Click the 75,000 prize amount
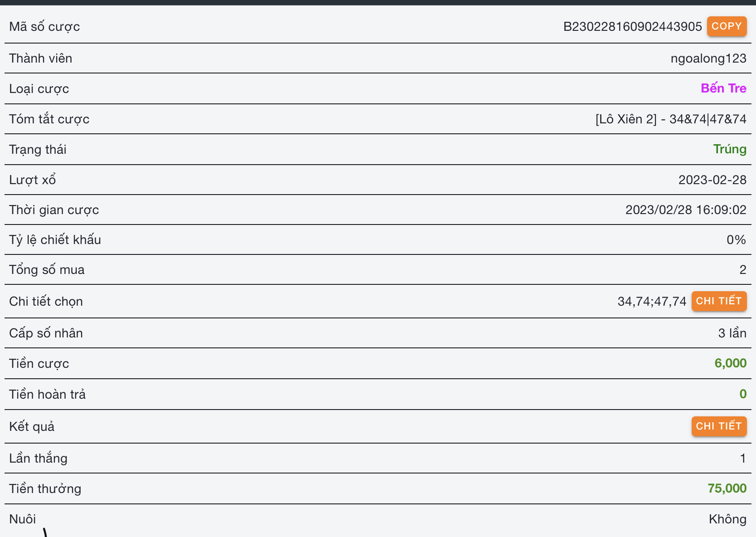The height and width of the screenshot is (537, 756). 727,488
